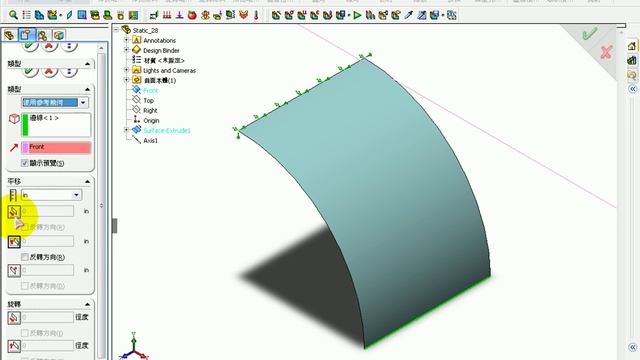
Task: Toggle 反轉方向(R) checkbox under second translate field
Action: point(24,257)
